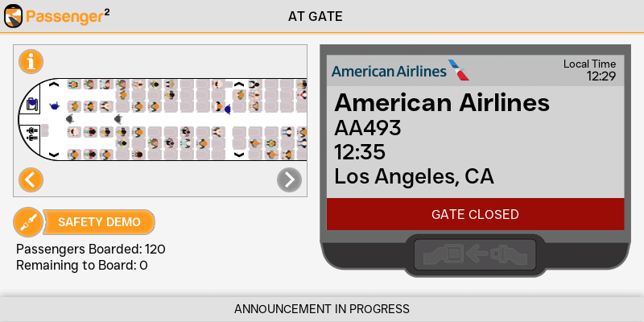Click the blue flight attendant near cockpit
The width and height of the screenshot is (644, 322).
pyautogui.click(x=54, y=105)
